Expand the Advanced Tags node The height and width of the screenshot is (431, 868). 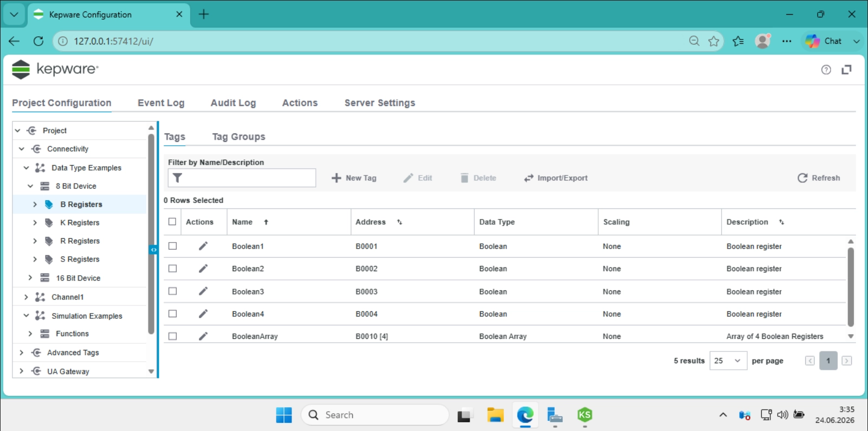(x=22, y=352)
